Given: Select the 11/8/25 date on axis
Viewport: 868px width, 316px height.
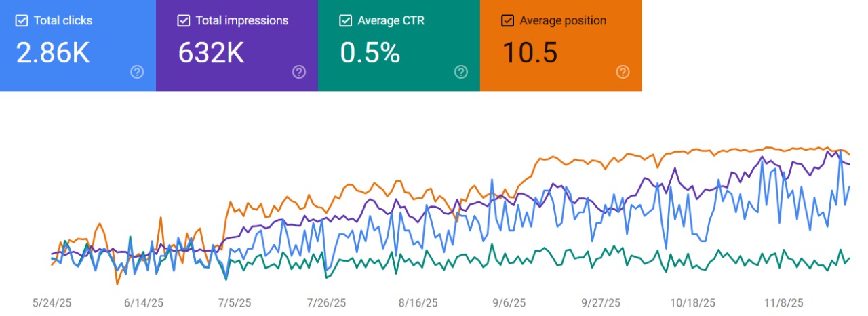Looking at the screenshot, I should [785, 302].
